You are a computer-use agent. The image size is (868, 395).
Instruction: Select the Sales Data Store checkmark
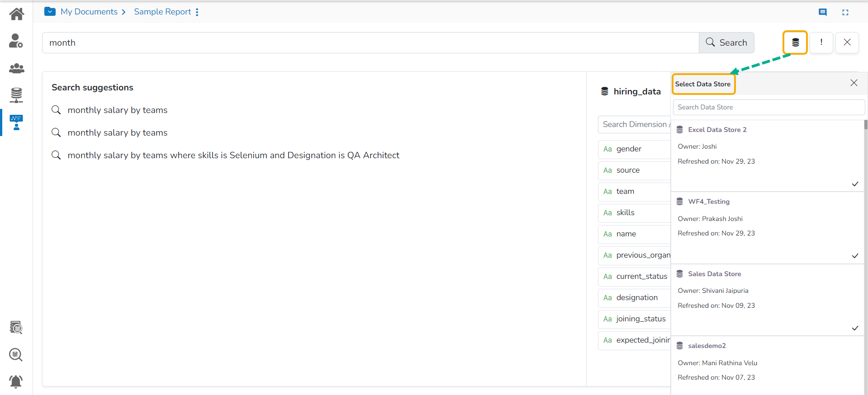[x=855, y=328]
